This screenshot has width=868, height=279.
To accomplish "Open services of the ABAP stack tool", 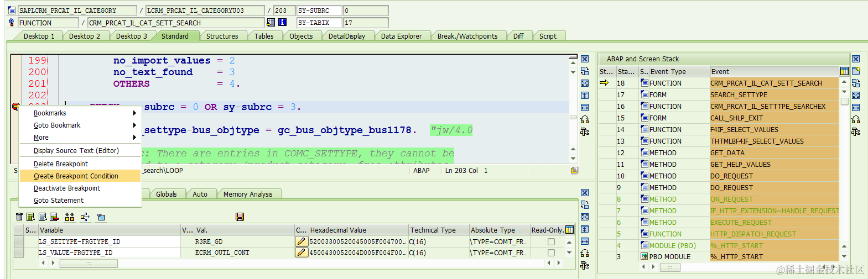I will [856, 119].
